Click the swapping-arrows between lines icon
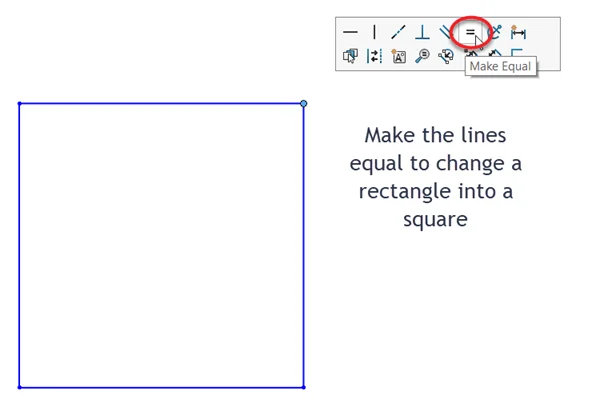Screen dimensions: 600x411 click(374, 56)
